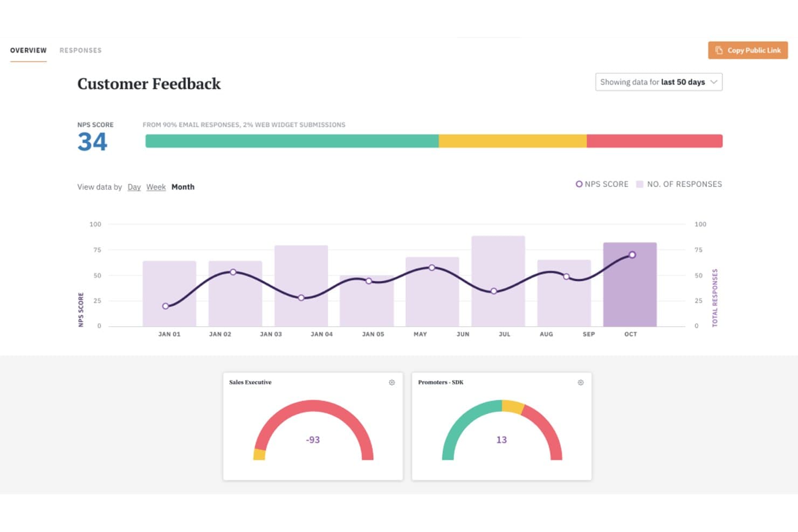Open settings gear on Sales Executive card

pos(392,382)
